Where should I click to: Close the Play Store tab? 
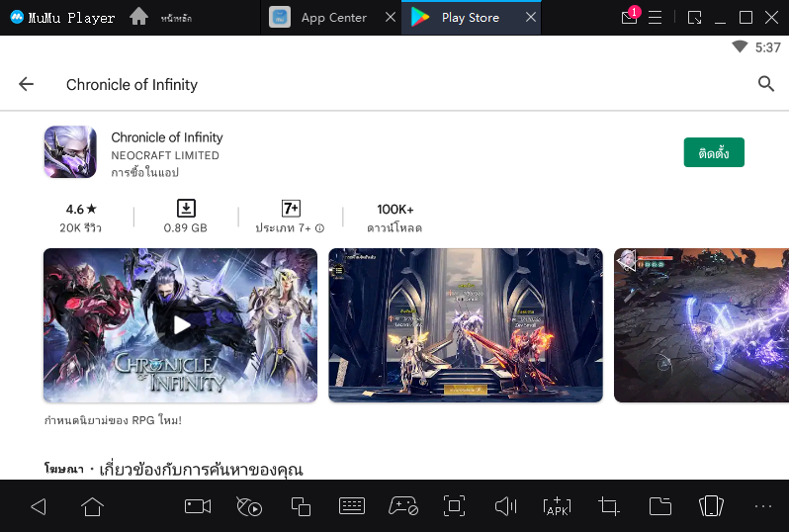point(531,18)
